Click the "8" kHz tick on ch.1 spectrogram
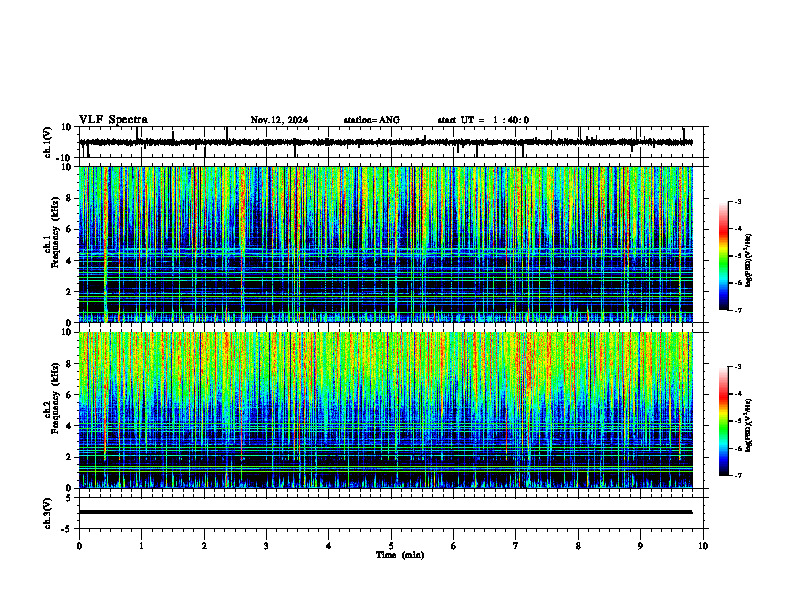 tap(69, 198)
